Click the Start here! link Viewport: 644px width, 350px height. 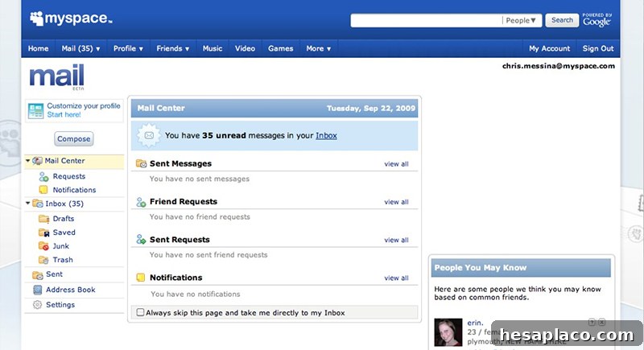(x=64, y=114)
